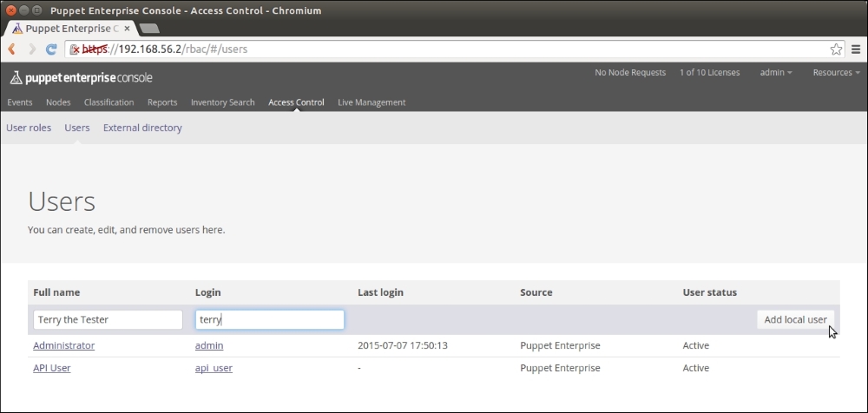Open the Classification menu item

(108, 102)
